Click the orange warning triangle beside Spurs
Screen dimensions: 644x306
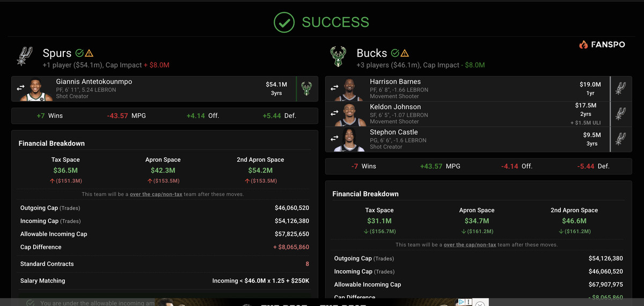coord(89,53)
